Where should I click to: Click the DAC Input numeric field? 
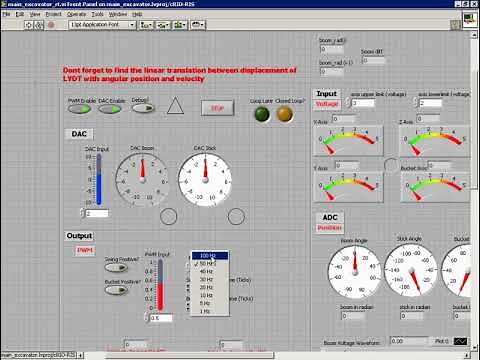click(x=97, y=213)
